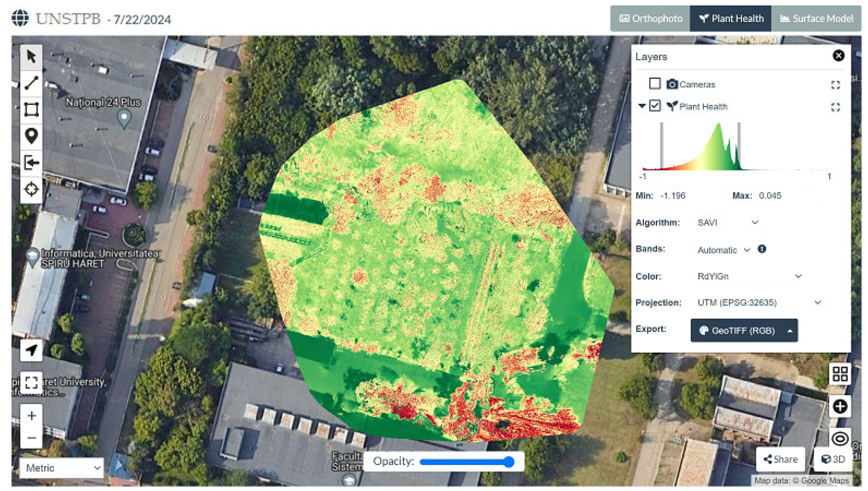Open the Metric units dropdown
The width and height of the screenshot is (868, 491).
[x=62, y=468]
